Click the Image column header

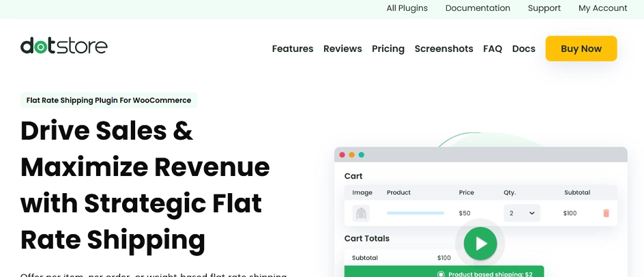pos(362,192)
